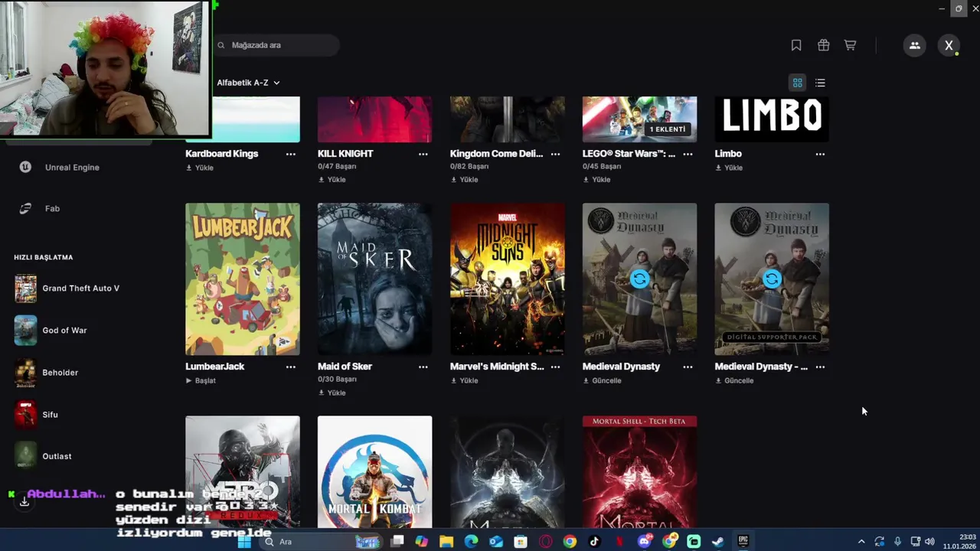Image resolution: width=980 pixels, height=551 pixels.
Task: Click update icon on Digital Supporter Pack cover
Action: pyautogui.click(x=772, y=279)
